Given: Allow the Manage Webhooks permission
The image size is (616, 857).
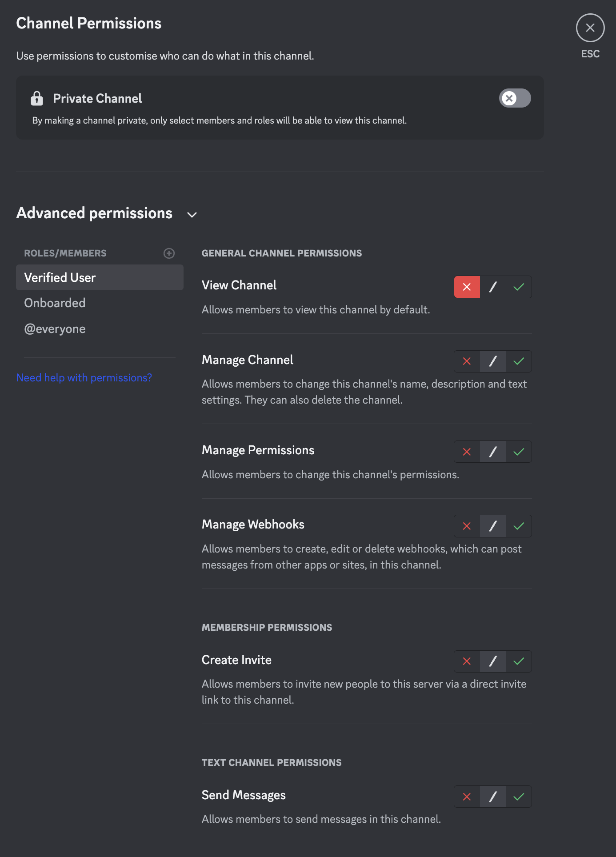Looking at the screenshot, I should (519, 526).
